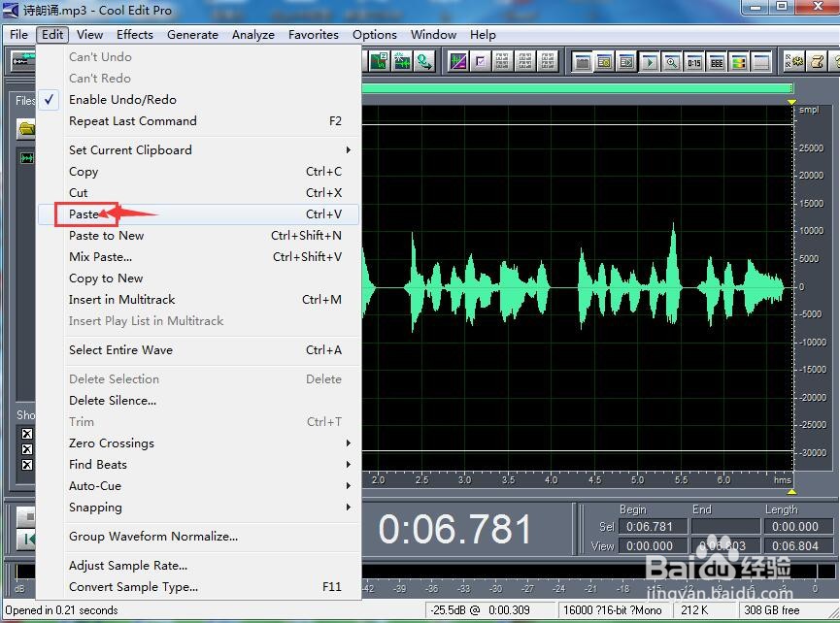This screenshot has height=623, width=840.
Task: Open the Options menu
Action: pos(375,35)
